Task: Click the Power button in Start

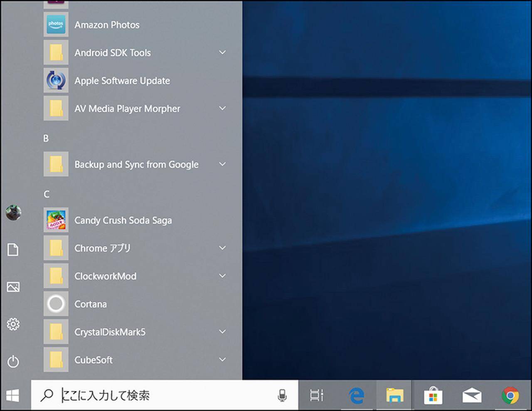Action: point(13,361)
